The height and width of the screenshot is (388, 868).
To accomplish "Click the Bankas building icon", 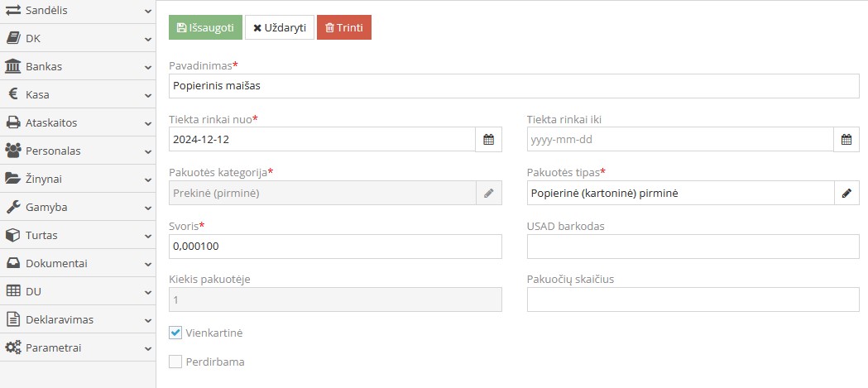I will (x=13, y=66).
